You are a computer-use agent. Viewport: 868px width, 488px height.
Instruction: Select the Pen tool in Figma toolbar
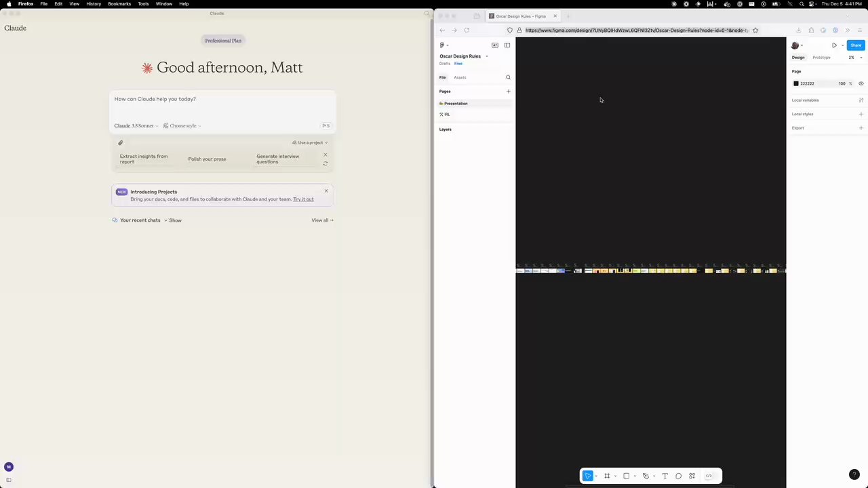tap(646, 476)
